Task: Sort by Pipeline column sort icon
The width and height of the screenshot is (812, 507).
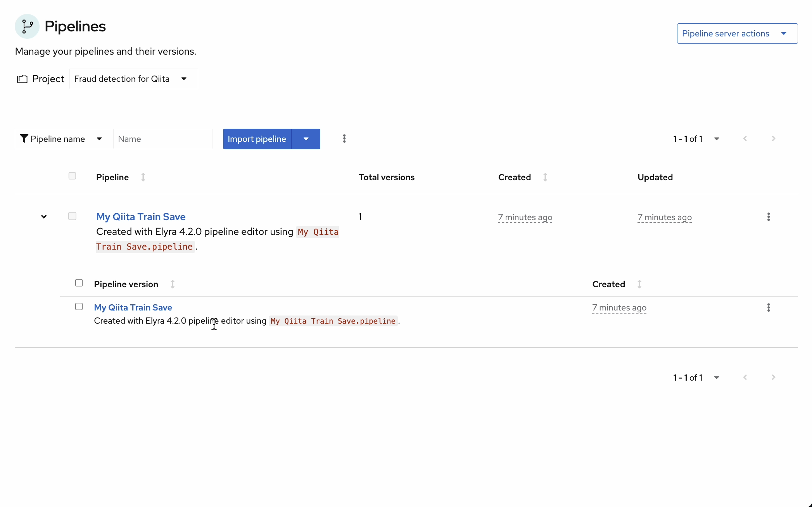Action: tap(143, 178)
